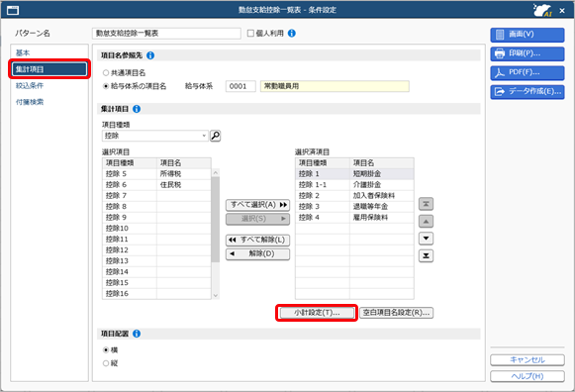Open the 集計項目 section
The image size is (575, 392).
49,69
